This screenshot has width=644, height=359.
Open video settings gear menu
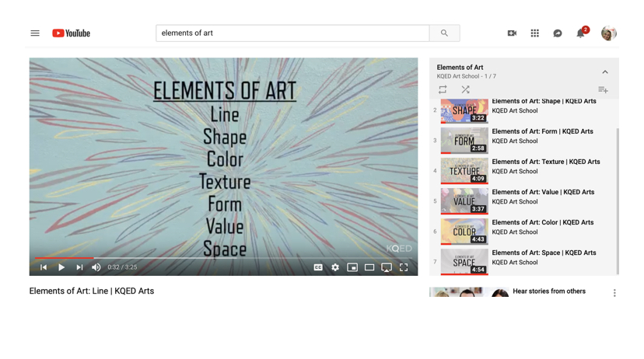click(335, 267)
